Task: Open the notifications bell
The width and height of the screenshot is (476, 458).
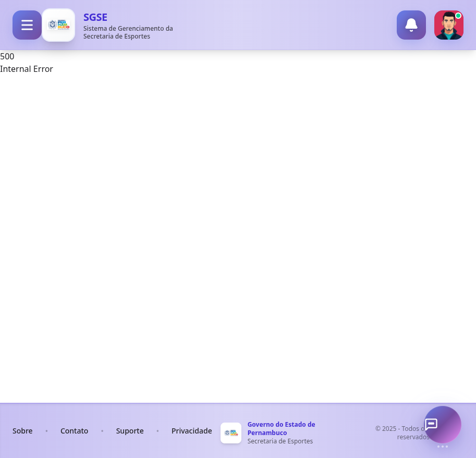Action: click(x=411, y=25)
